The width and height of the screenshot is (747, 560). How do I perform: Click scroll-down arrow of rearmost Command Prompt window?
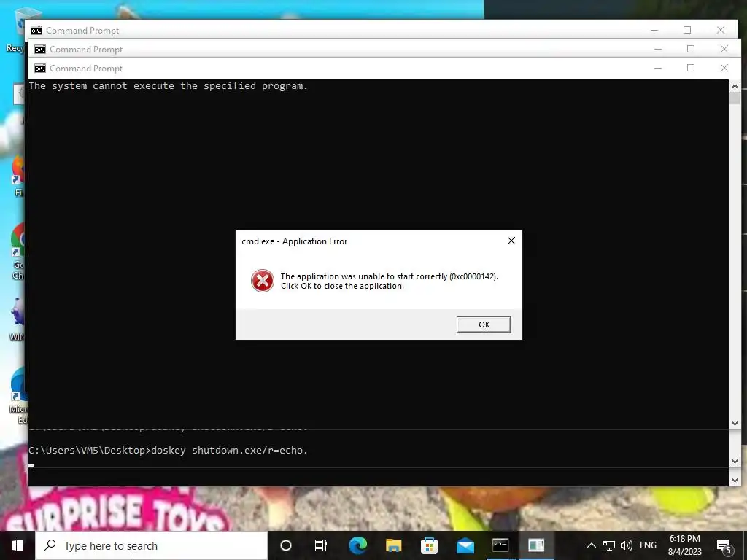click(735, 480)
